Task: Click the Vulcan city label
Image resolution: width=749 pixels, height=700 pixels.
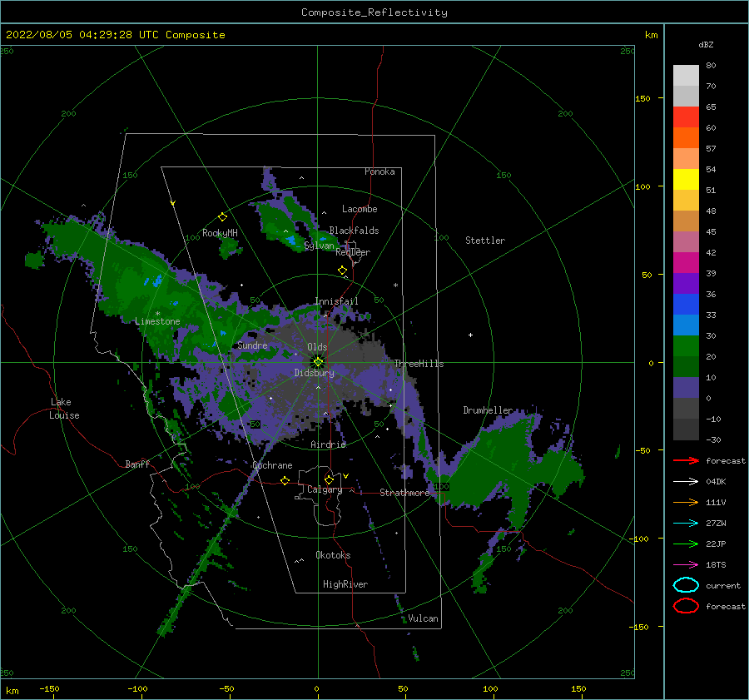Action: [423, 618]
